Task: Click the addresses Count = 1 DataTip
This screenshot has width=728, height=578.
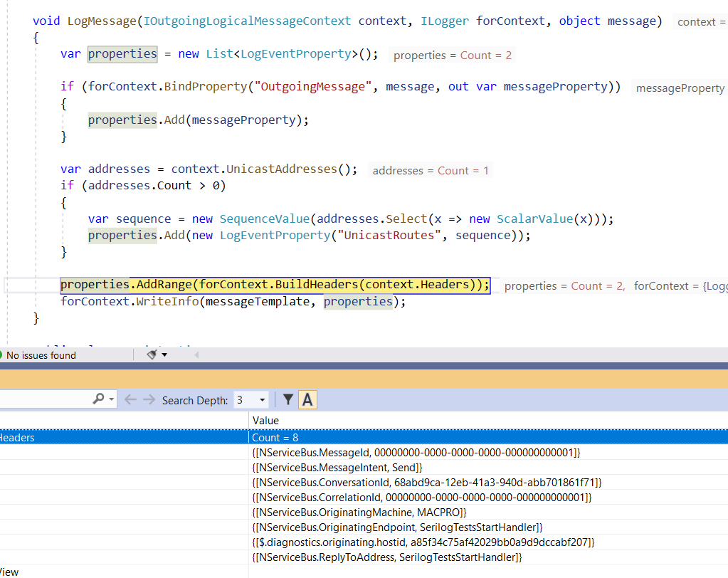Action: (x=431, y=169)
